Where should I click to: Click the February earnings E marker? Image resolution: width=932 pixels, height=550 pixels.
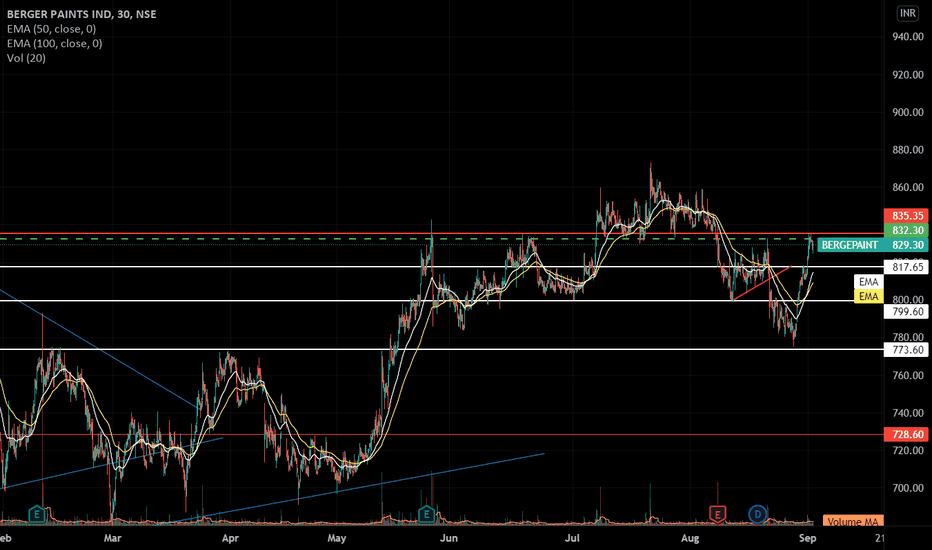(x=37, y=514)
